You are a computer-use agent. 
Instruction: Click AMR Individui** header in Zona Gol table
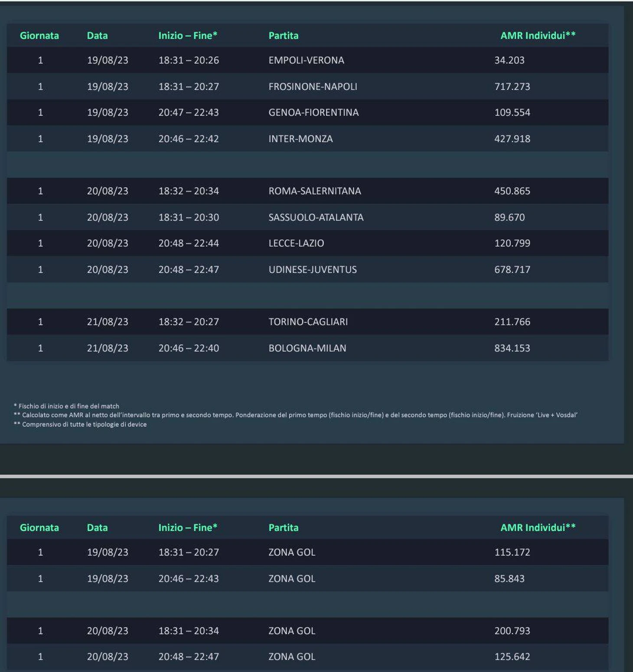(538, 528)
